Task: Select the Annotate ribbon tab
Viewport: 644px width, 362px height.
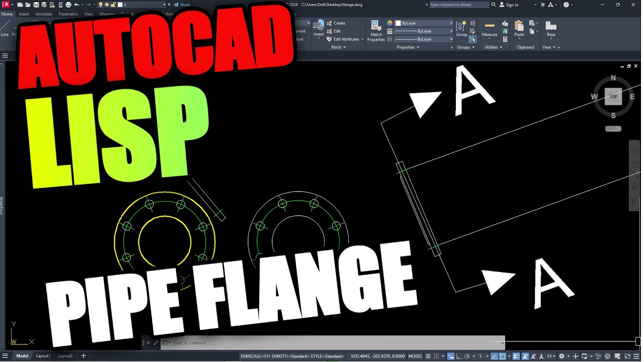Action: (x=44, y=14)
